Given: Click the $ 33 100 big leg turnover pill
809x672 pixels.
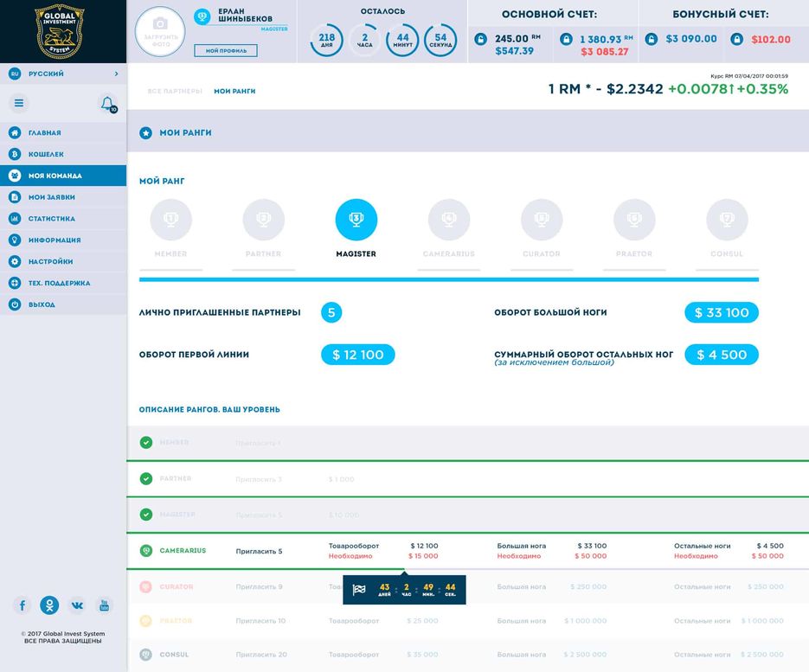Looking at the screenshot, I should [722, 312].
